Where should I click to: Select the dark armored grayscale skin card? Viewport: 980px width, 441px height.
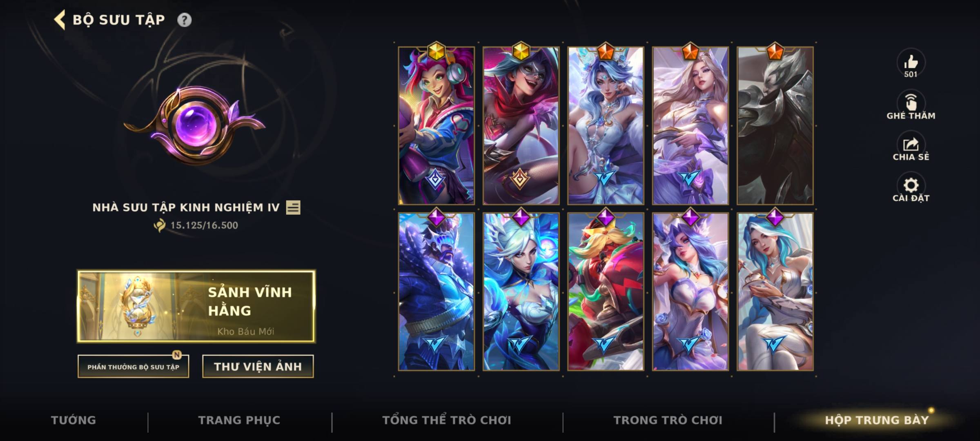click(x=775, y=126)
